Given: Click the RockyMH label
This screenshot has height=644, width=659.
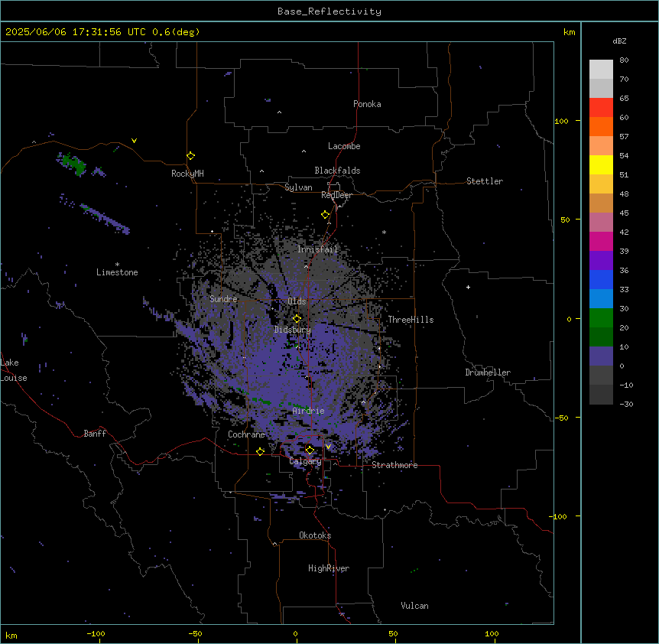Looking at the screenshot, I should (187, 174).
